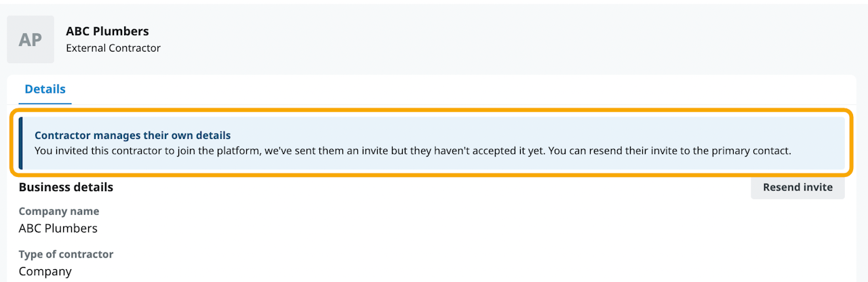This screenshot has width=868, height=282.
Task: Click the ABC Plumbers page title
Action: pyautogui.click(x=107, y=31)
